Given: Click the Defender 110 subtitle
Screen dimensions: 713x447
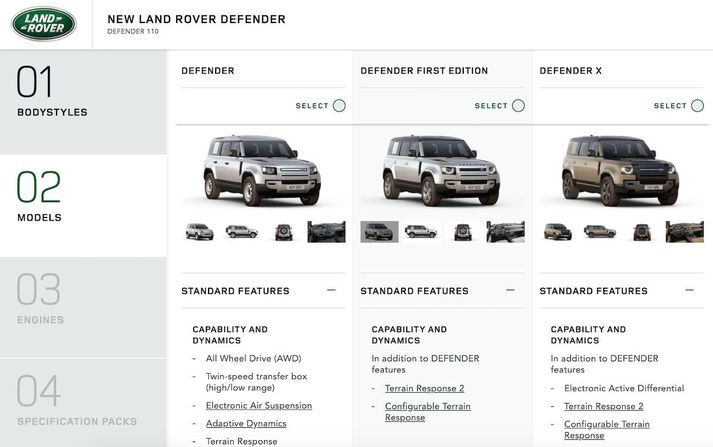Looking at the screenshot, I should [x=133, y=31].
